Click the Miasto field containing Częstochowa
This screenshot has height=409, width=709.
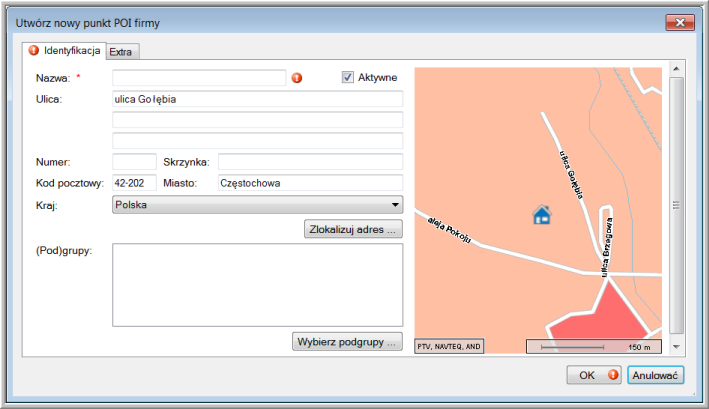coord(310,183)
